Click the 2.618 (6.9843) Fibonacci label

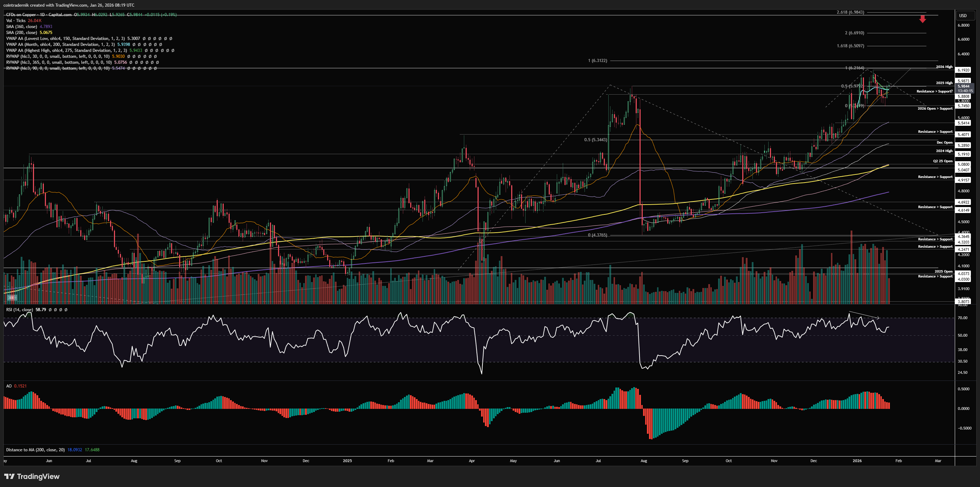pos(850,12)
